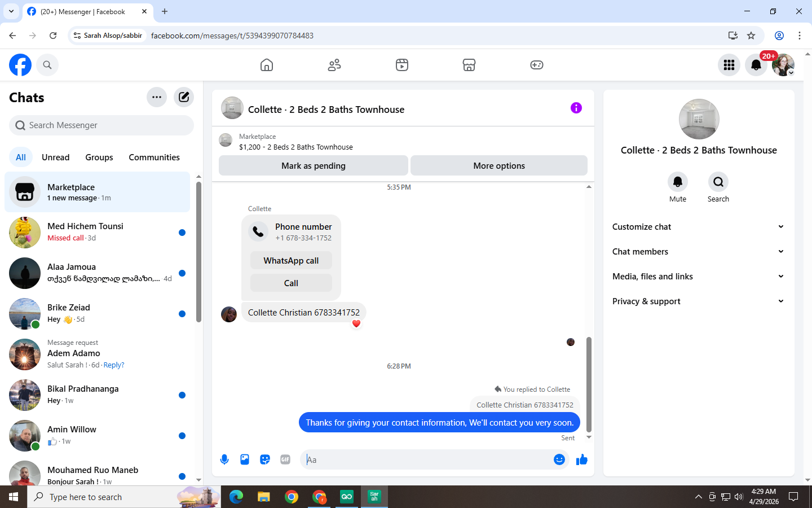Open the Video (Watch) icon
This screenshot has width=812, height=508.
click(402, 65)
